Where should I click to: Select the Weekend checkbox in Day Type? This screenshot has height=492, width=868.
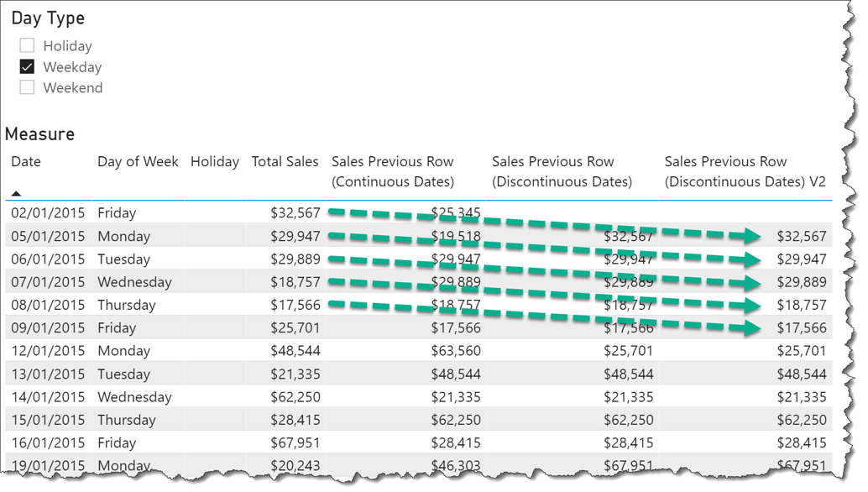pos(26,87)
